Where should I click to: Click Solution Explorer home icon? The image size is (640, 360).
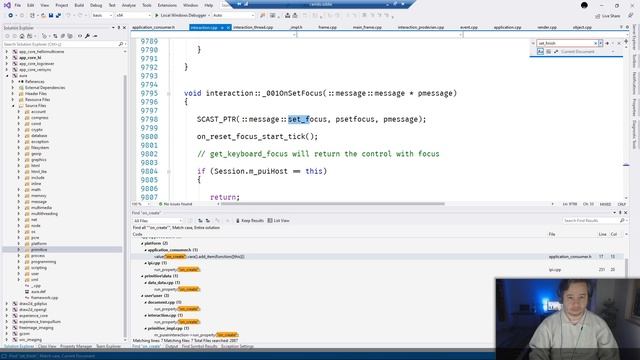point(22,36)
